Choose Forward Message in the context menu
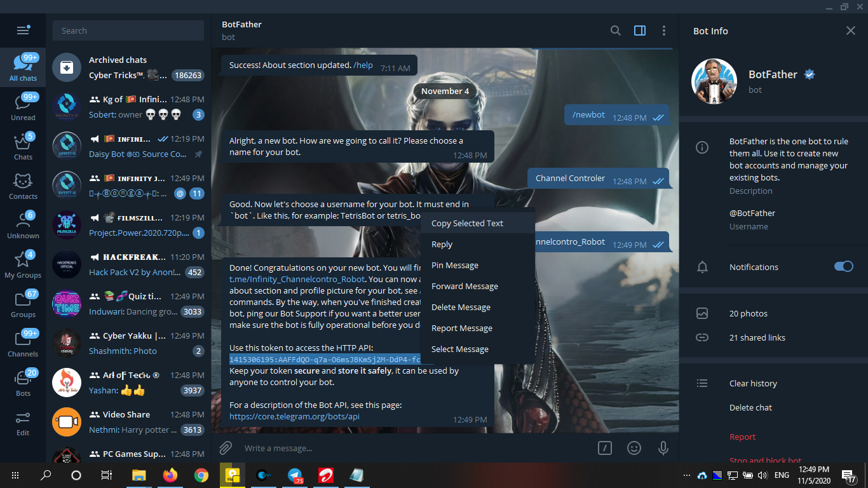Screen dimensions: 868x488 pyautogui.click(x=478, y=286)
